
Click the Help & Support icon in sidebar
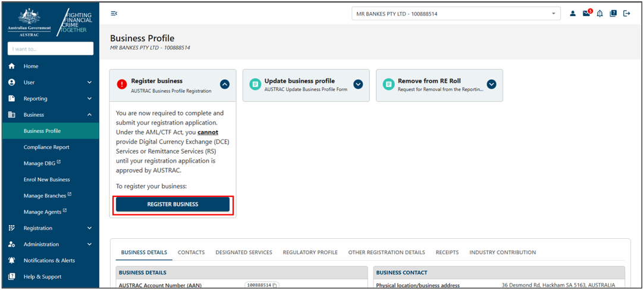point(12,277)
